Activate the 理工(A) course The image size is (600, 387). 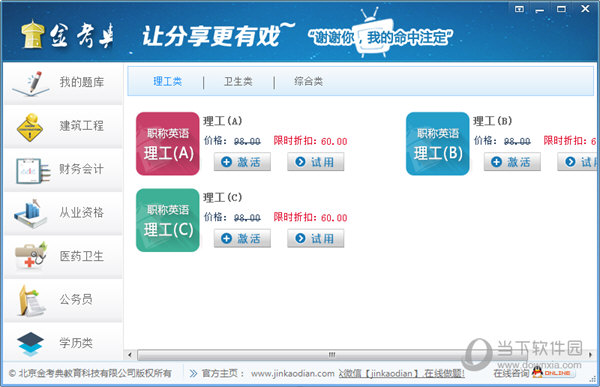click(x=242, y=162)
